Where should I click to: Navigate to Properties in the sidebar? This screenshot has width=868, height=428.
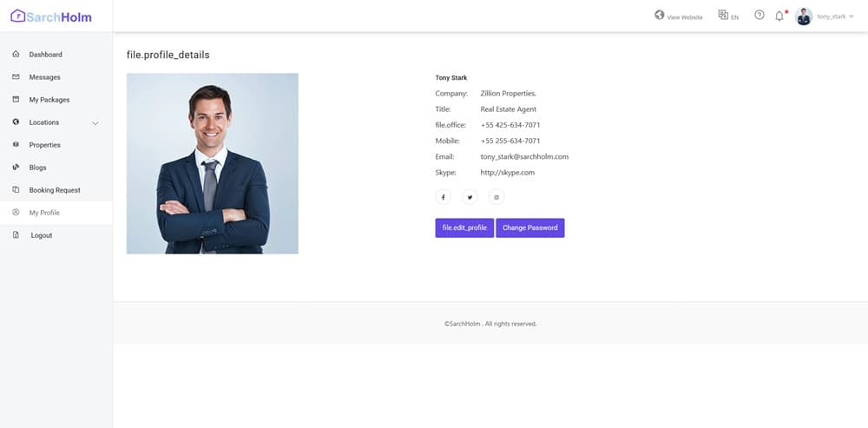point(44,145)
